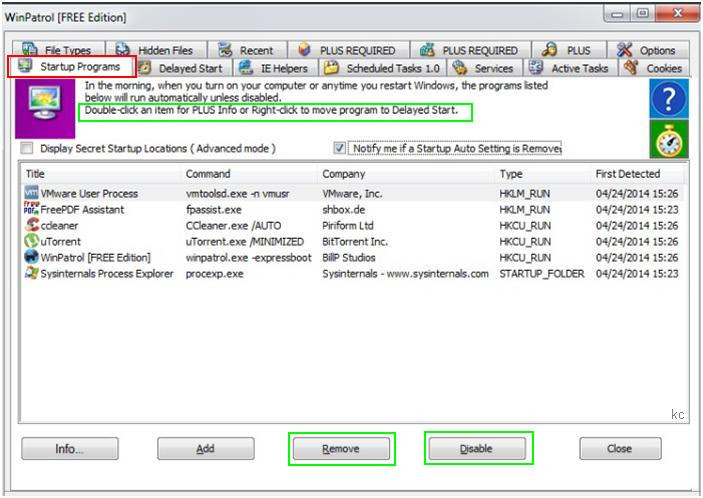Screen dimensions: 703x498
Task: Select 'vmtoolsd.exe -n vmusr' command cell
Action: (x=238, y=194)
